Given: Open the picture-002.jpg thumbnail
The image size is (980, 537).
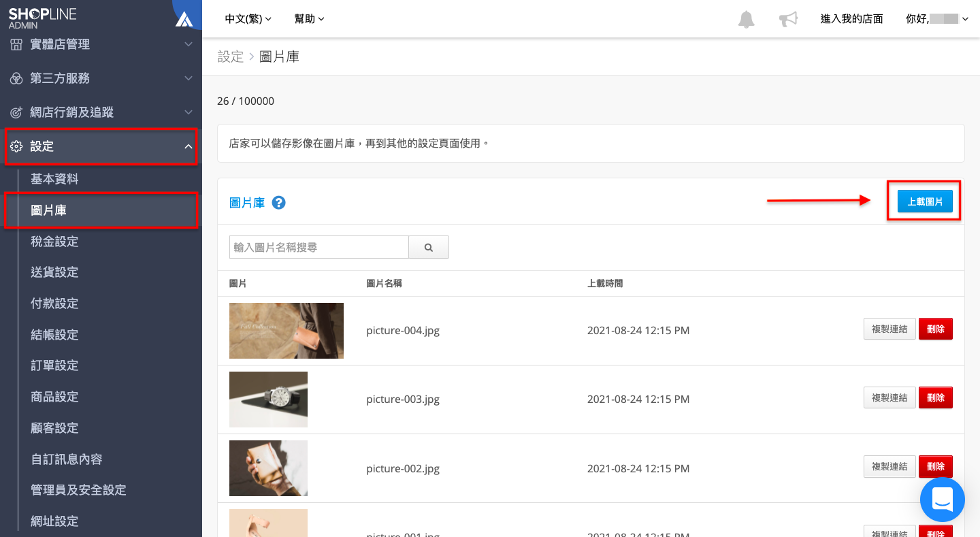Looking at the screenshot, I should click(x=268, y=468).
